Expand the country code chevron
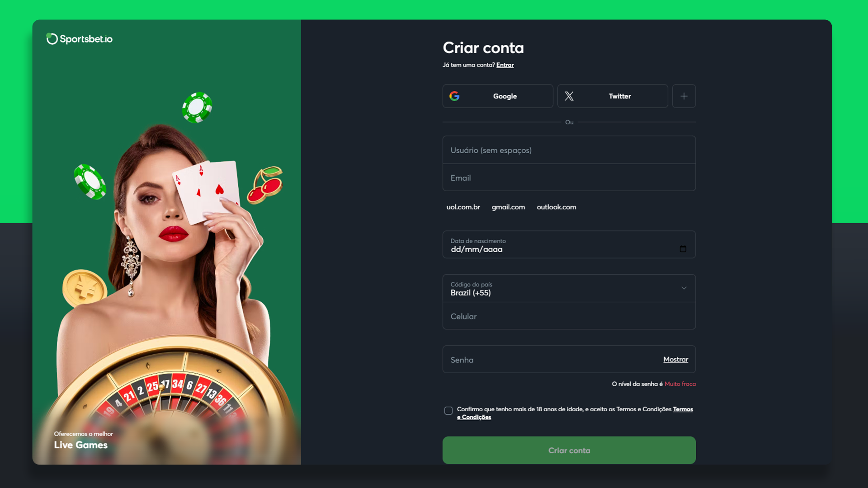The image size is (868, 488). click(x=684, y=288)
